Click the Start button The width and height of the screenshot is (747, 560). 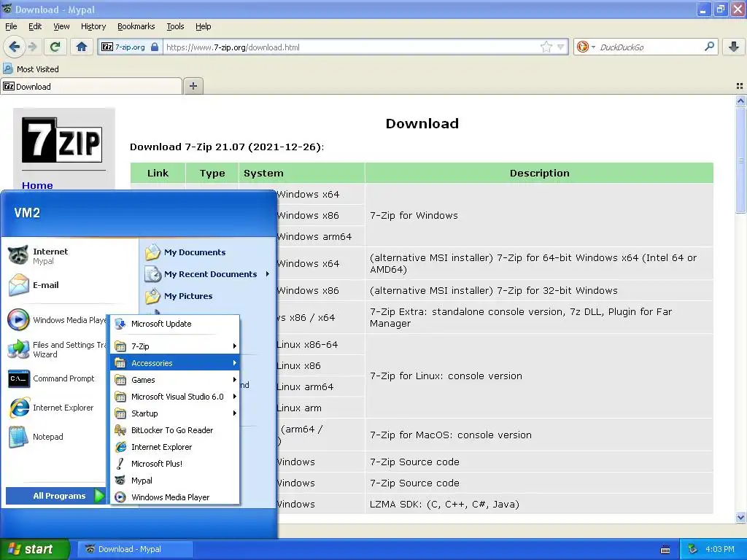point(34,549)
